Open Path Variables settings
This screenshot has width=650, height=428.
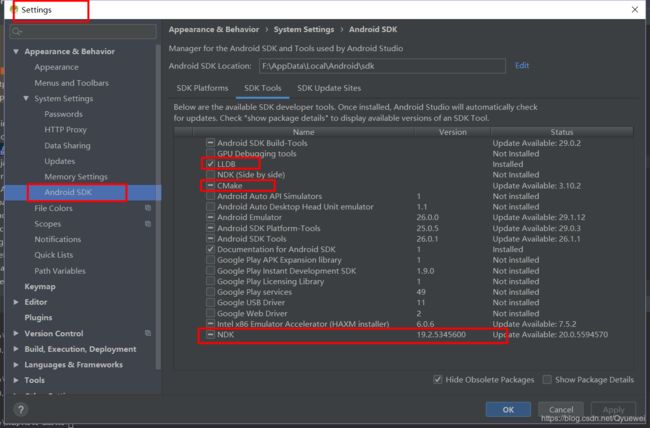pos(60,271)
